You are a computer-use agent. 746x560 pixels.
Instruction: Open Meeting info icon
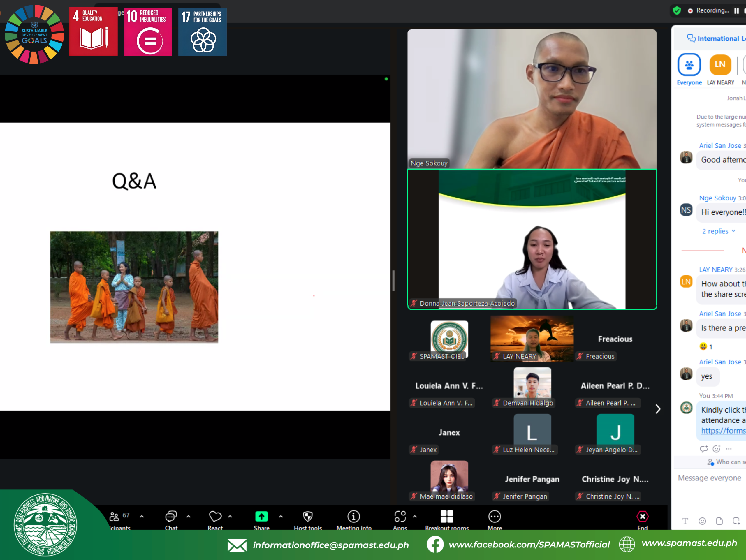point(354,517)
